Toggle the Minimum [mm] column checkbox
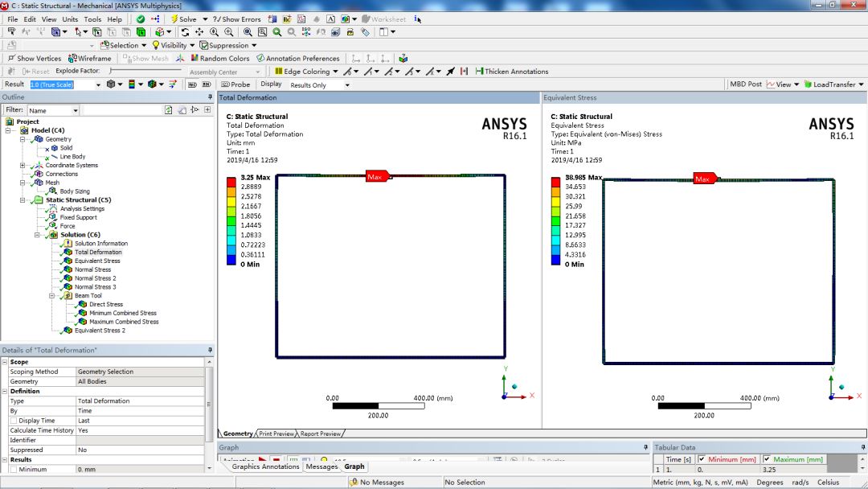This screenshot has height=489, width=868. tap(702, 459)
